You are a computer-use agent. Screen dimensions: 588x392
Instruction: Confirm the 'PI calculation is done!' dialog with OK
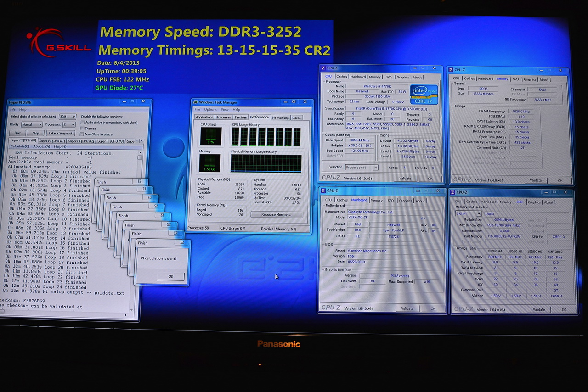click(170, 276)
